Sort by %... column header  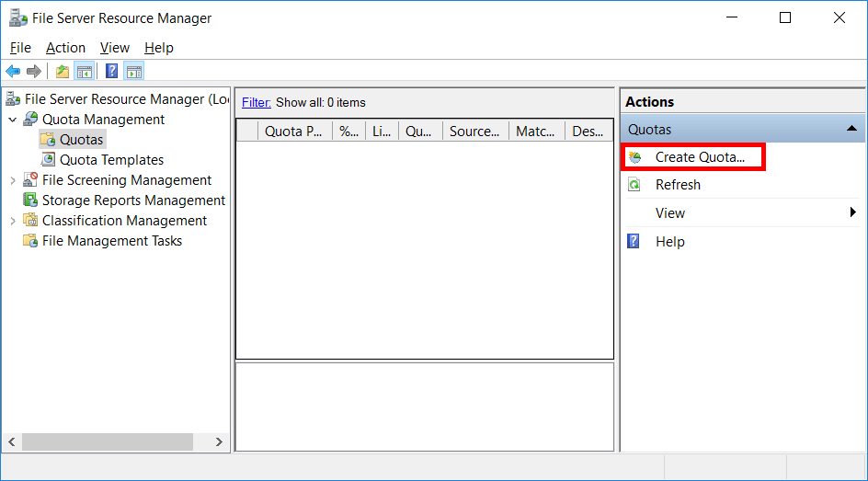point(348,132)
